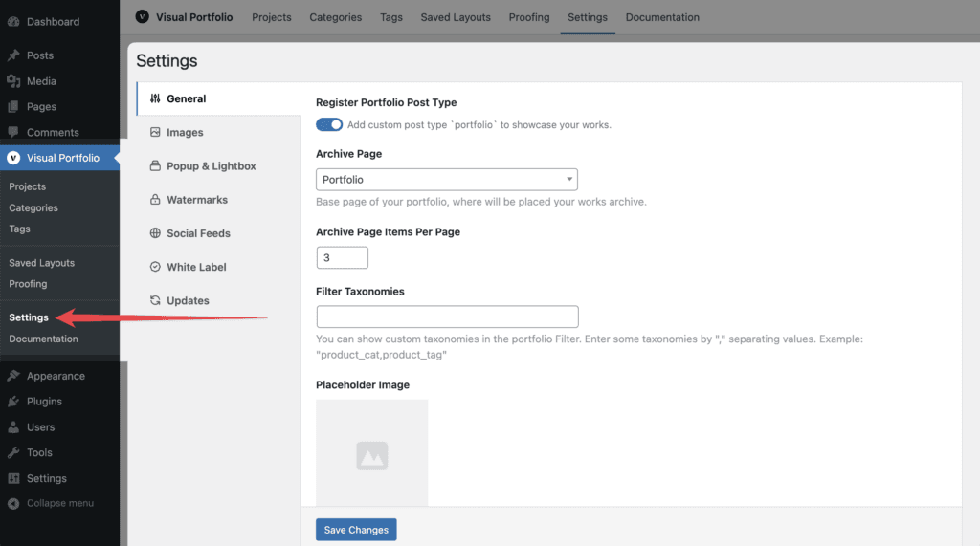The width and height of the screenshot is (980, 546).
Task: Click the Visual Portfolio logo in header
Action: point(143,17)
